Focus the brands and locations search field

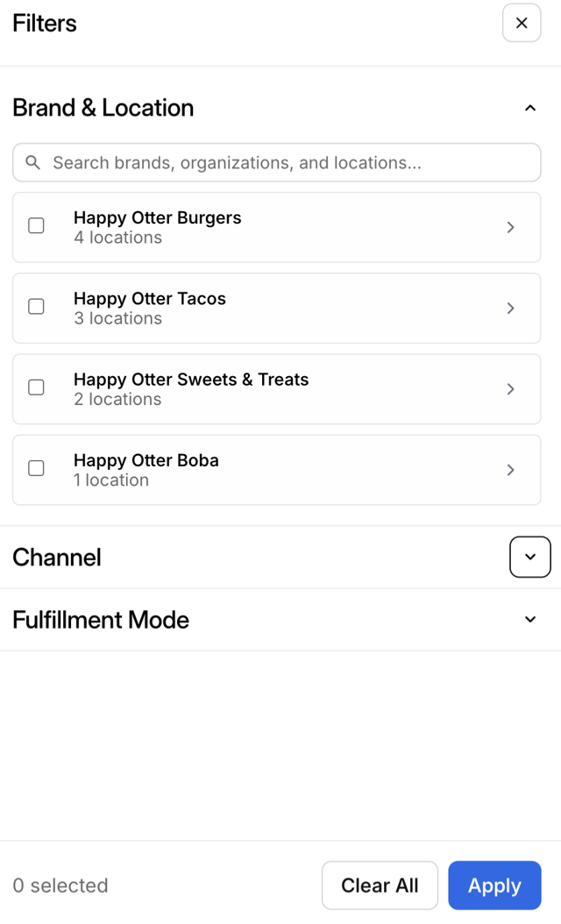coord(289,163)
